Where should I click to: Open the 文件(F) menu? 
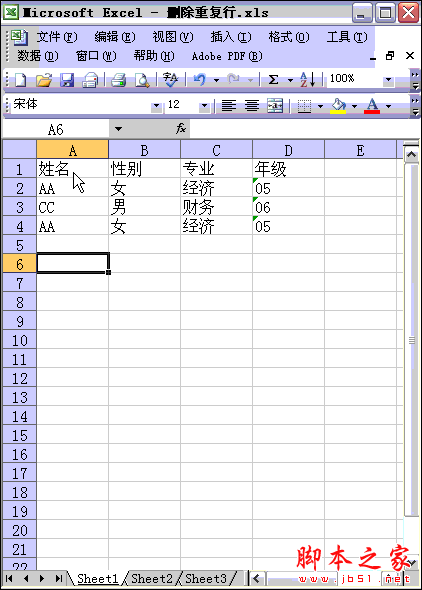click(57, 37)
